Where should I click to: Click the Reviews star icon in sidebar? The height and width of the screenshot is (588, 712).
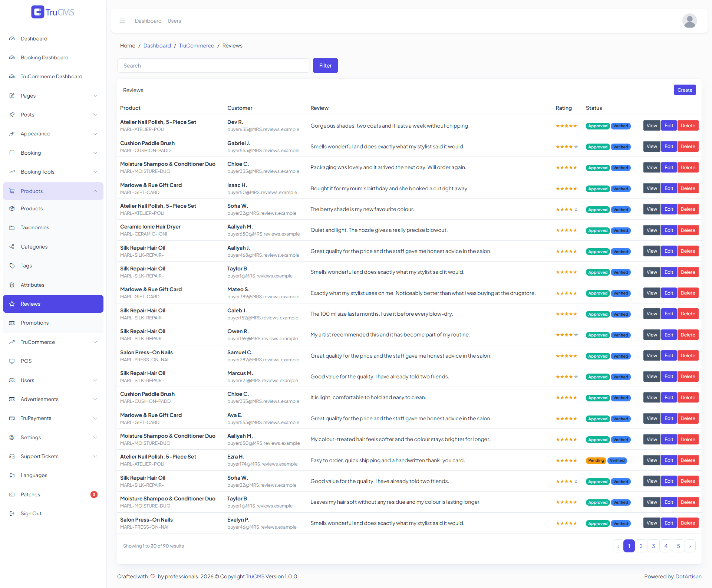12,304
